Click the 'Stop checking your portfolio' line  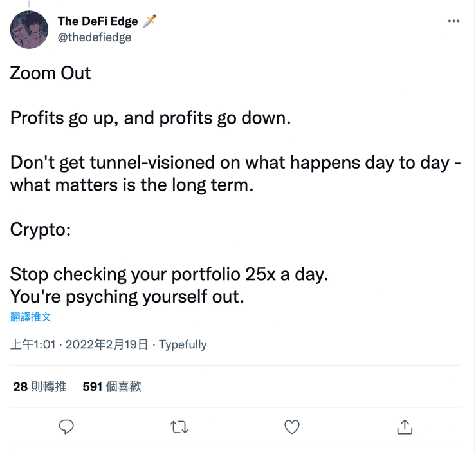(169, 274)
